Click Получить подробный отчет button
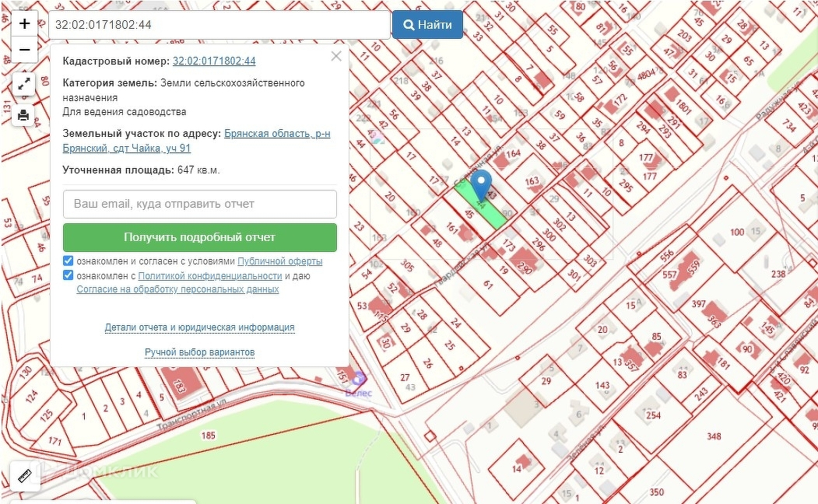This screenshot has height=504, width=818. pyautogui.click(x=199, y=237)
